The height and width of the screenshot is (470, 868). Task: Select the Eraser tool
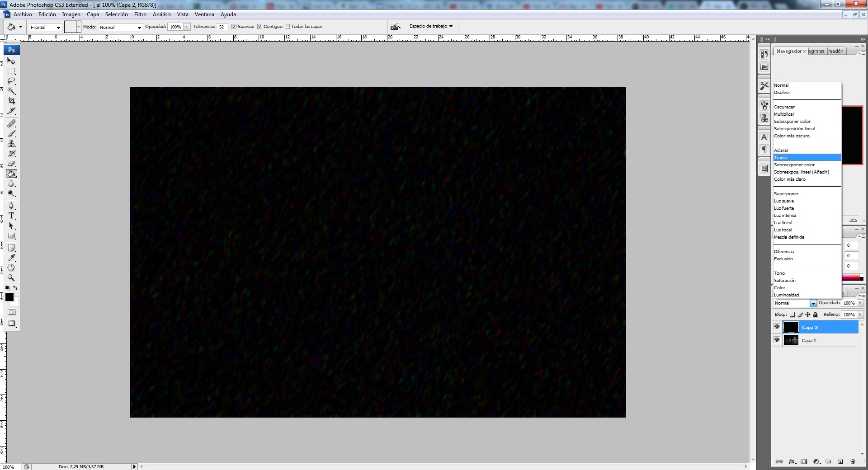coord(12,164)
